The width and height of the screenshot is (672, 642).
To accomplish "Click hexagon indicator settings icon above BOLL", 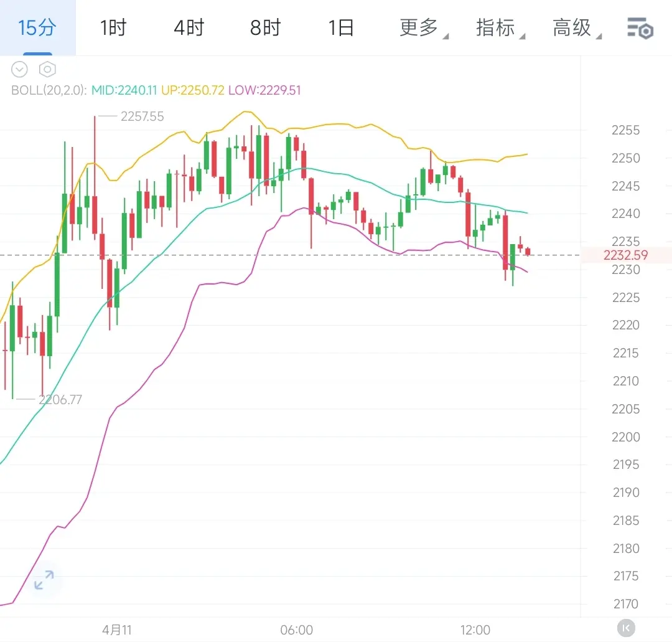I will (47, 69).
